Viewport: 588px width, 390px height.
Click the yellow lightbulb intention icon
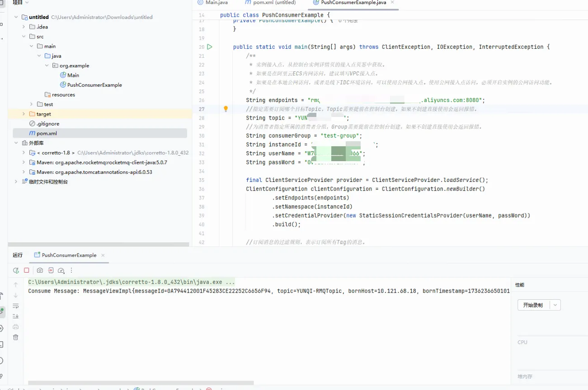pyautogui.click(x=226, y=109)
